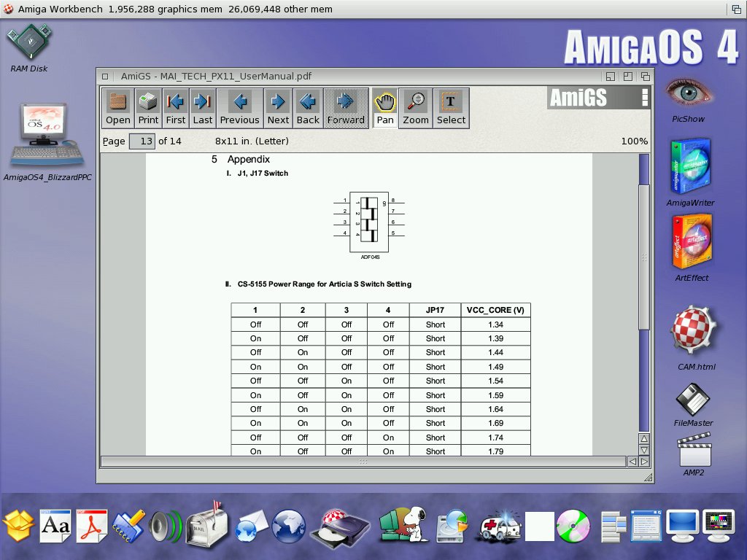Viewport: 747px width, 560px height.
Task: Click the 1.34 VCC_CORE cell
Action: pos(495,324)
